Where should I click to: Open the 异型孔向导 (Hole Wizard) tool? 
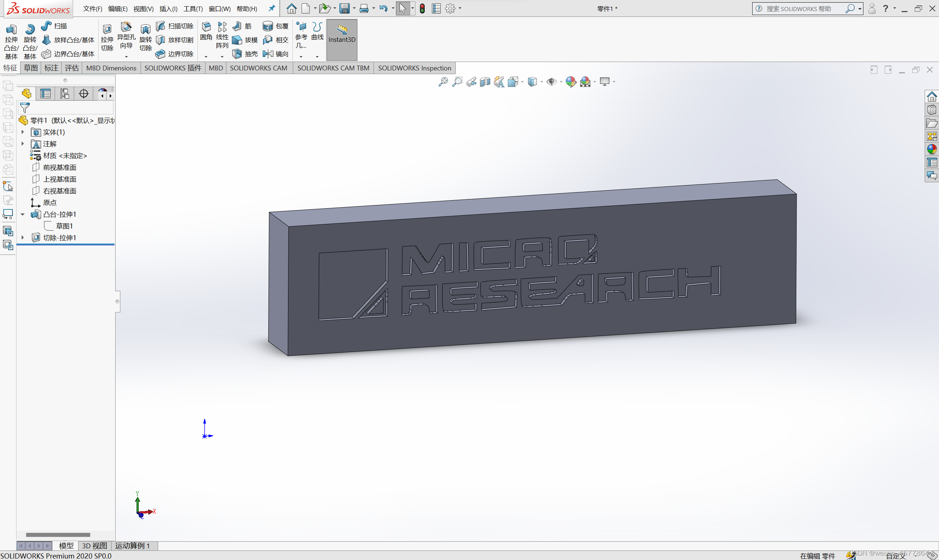tap(126, 36)
